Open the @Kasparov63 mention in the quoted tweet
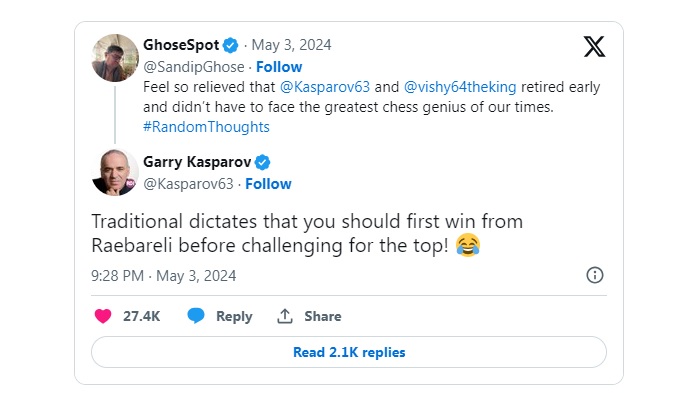680x393 pixels. [x=325, y=87]
